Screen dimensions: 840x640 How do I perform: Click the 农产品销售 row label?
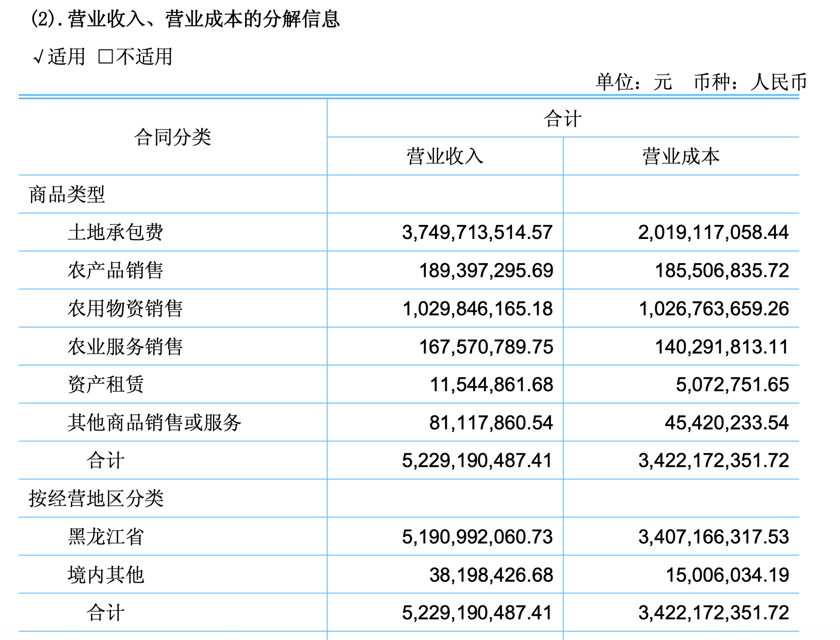116,270
